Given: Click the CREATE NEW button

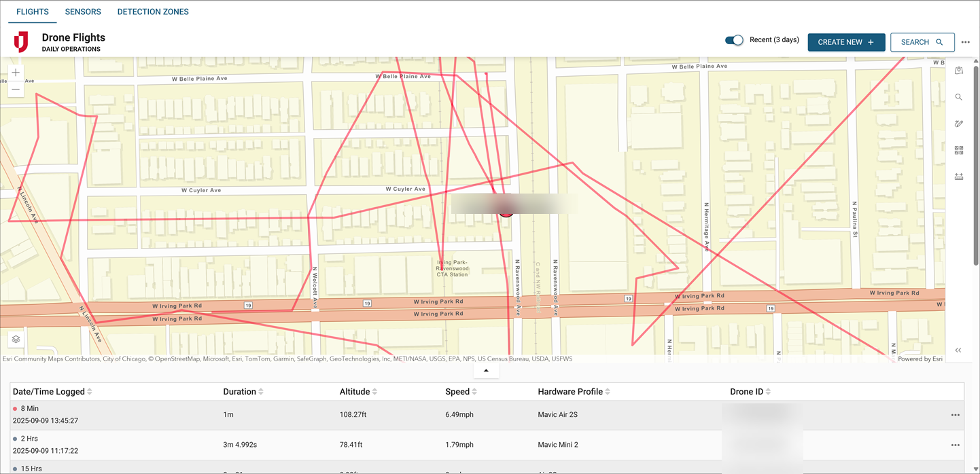Looking at the screenshot, I should 846,41.
